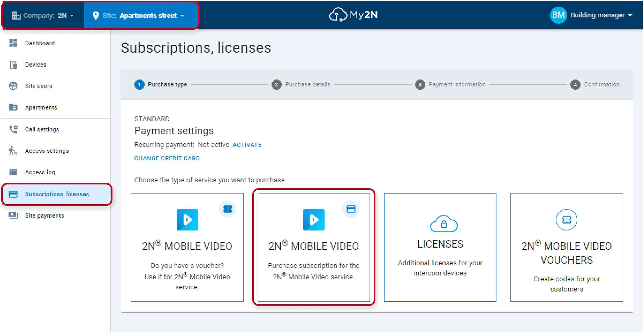Viewport: 644px width, 333px height.
Task: Choose the Mobile Video voucher card
Action: (187, 247)
